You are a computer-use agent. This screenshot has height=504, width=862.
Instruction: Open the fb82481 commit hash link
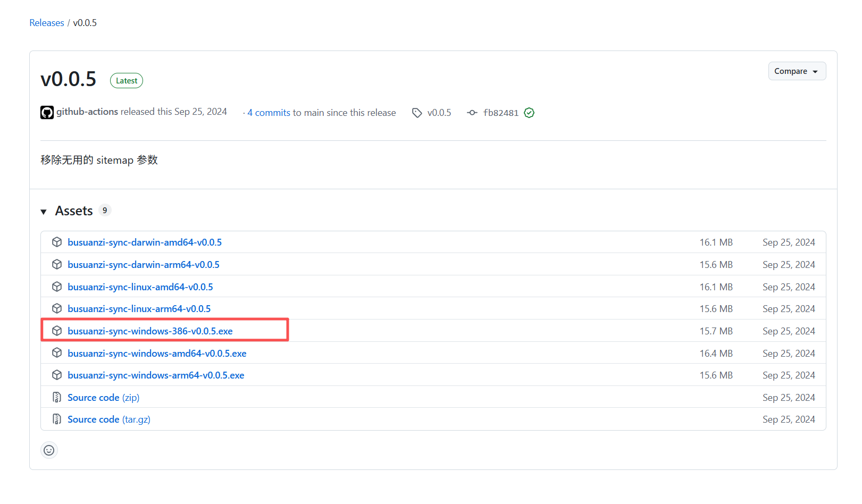[500, 113]
